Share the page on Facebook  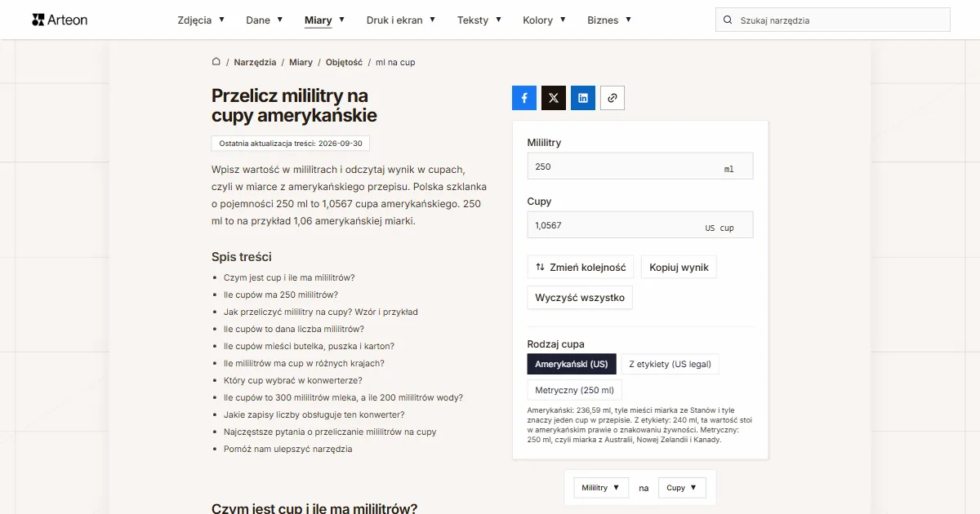524,98
